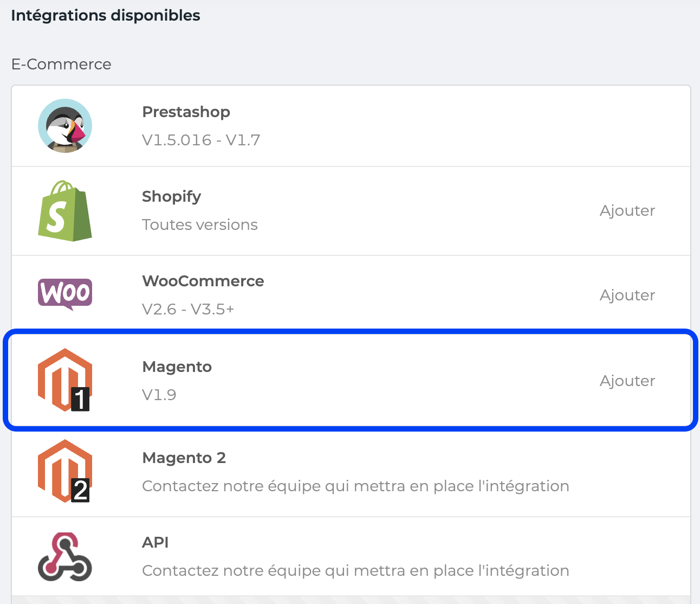This screenshot has width=700, height=604.
Task: Click the Magento V1 orange icon
Action: pos(63,380)
